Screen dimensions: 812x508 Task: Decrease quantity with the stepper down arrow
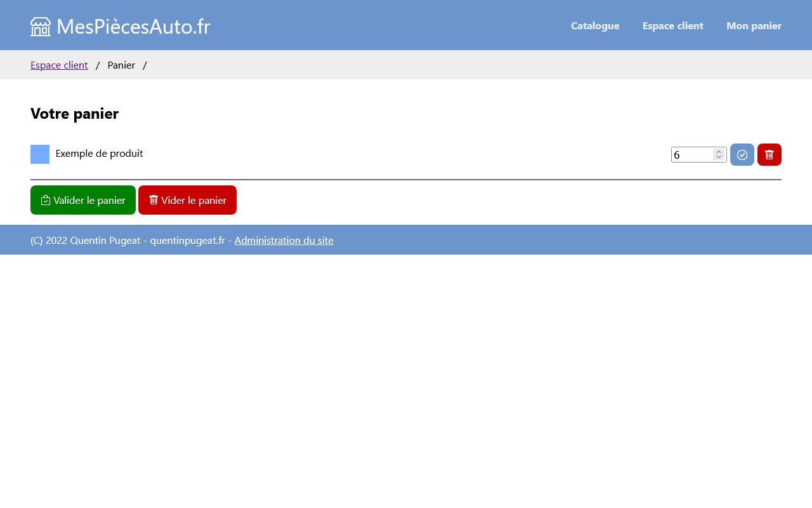pyautogui.click(x=719, y=157)
